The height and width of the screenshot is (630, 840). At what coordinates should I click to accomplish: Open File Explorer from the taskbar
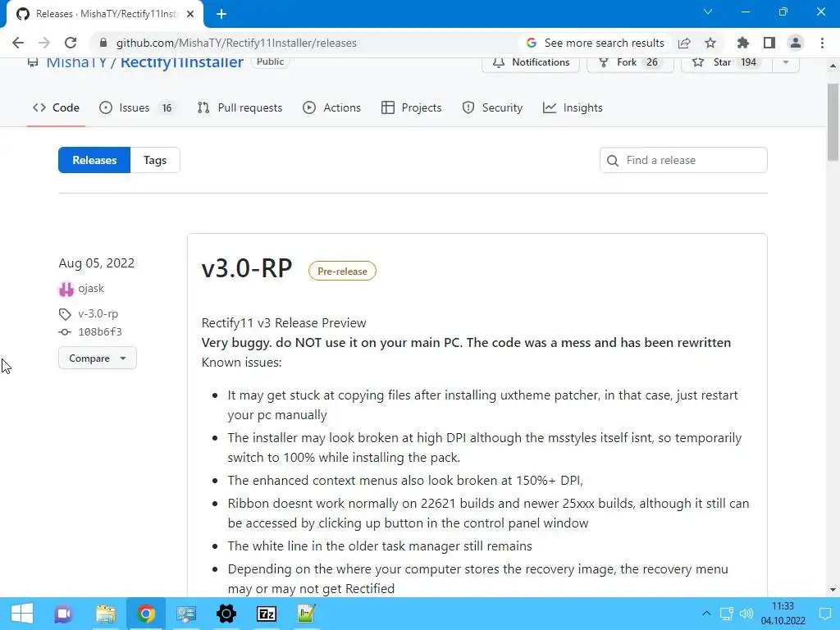coord(106,614)
